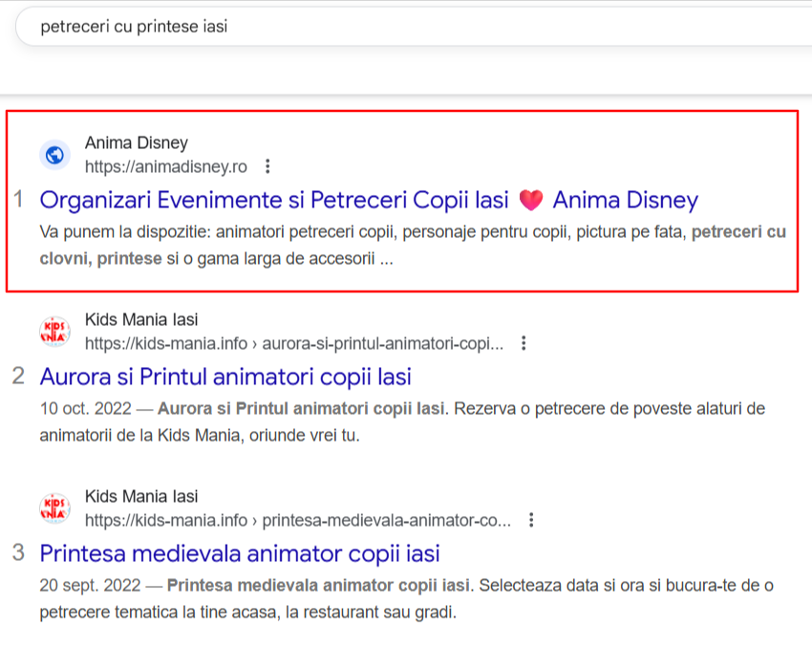Open the three-dot menu beside animadisney.ro
Viewport: 812px width, 648px height.
[267, 166]
